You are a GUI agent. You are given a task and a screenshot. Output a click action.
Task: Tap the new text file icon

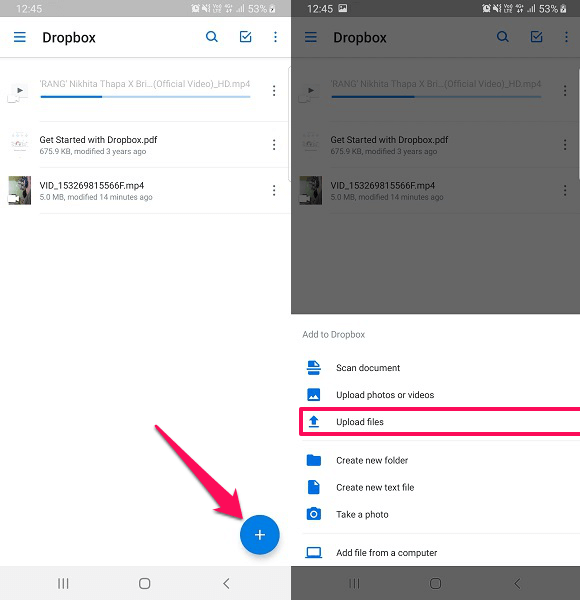coord(314,487)
